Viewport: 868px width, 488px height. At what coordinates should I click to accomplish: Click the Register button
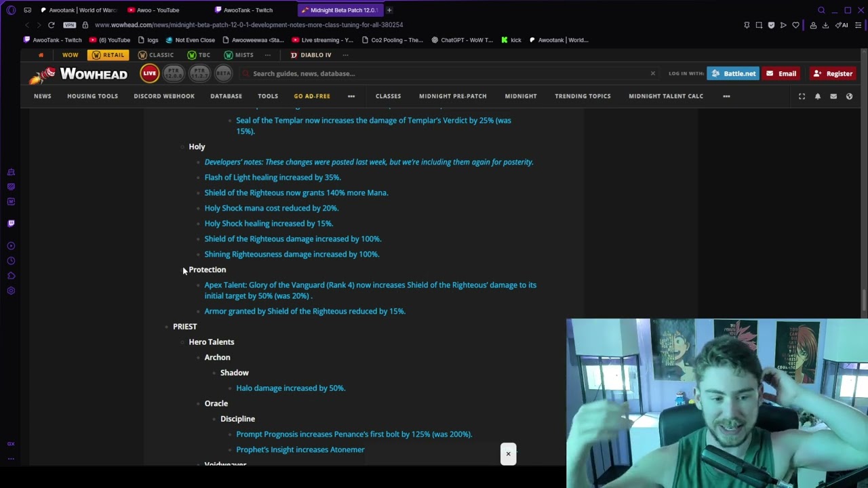833,73
